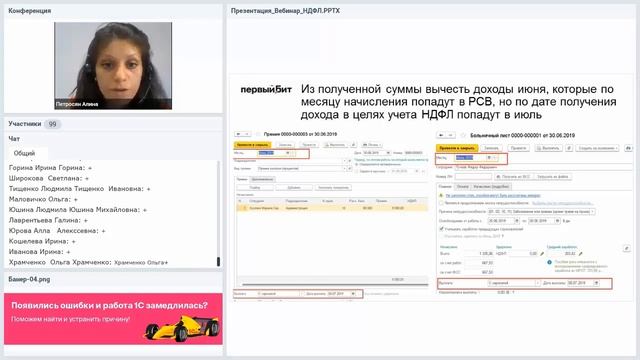Click racing car graphic on pink banner
This screenshot has width=640, height=360.
coord(182,328)
